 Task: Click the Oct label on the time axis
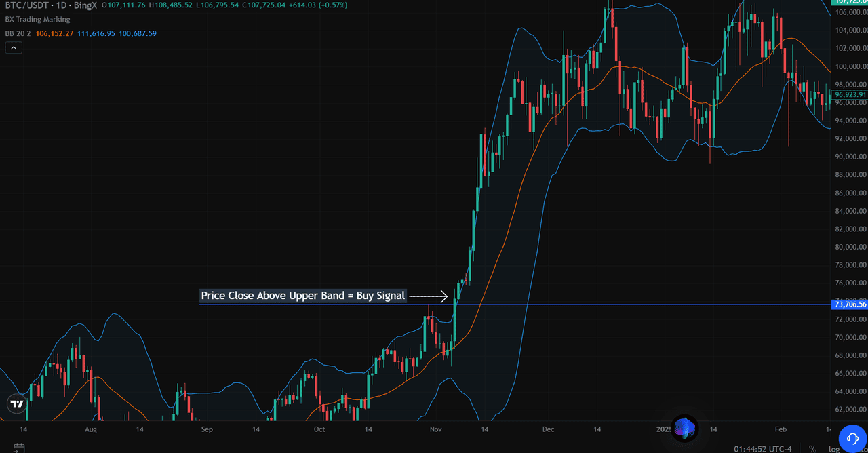coord(319,429)
